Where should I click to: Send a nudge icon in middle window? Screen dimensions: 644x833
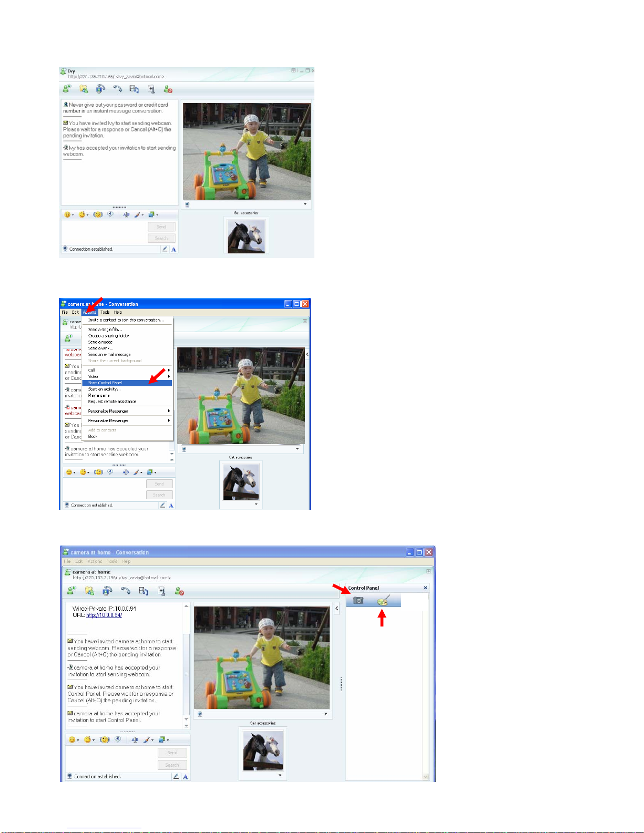[98, 472]
